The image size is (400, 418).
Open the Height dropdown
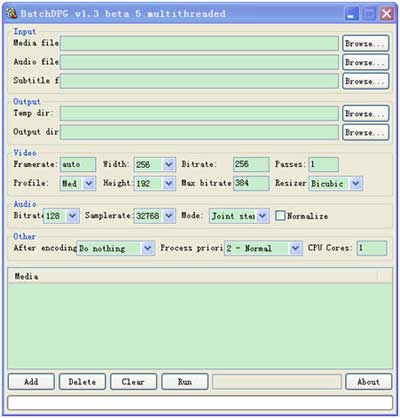(155, 183)
